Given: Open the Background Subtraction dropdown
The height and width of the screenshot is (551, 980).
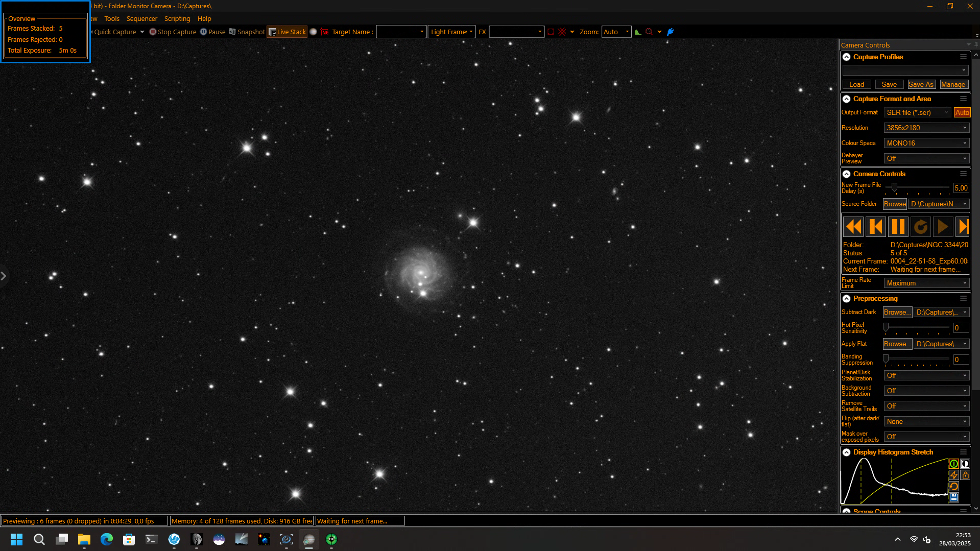Looking at the screenshot, I should [926, 391].
